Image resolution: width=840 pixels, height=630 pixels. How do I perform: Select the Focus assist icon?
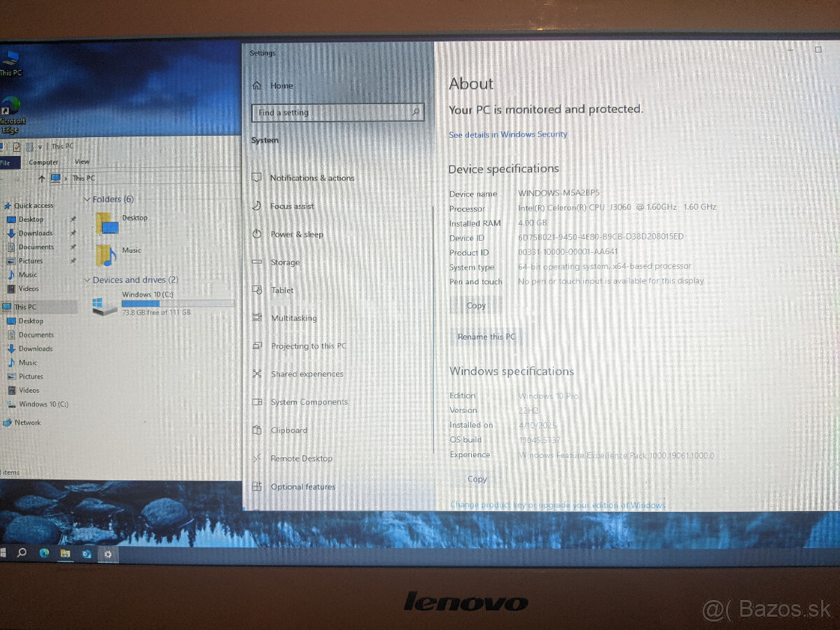tap(258, 206)
